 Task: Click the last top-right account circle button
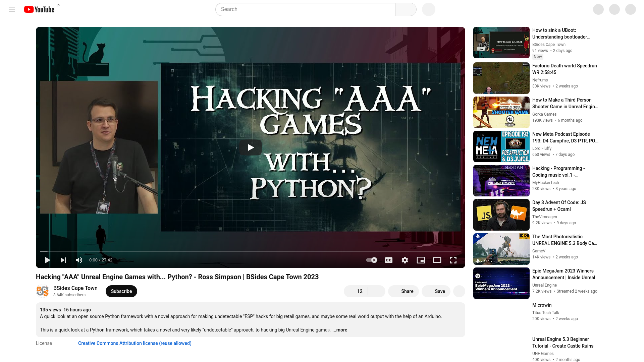[x=631, y=9]
